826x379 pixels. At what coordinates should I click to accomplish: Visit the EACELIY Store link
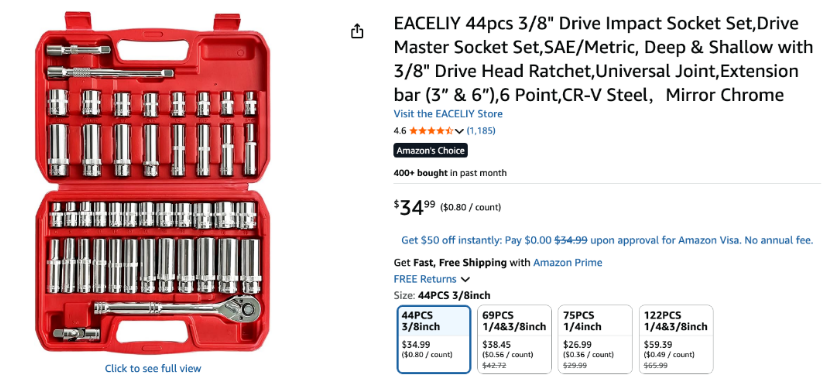(x=448, y=114)
